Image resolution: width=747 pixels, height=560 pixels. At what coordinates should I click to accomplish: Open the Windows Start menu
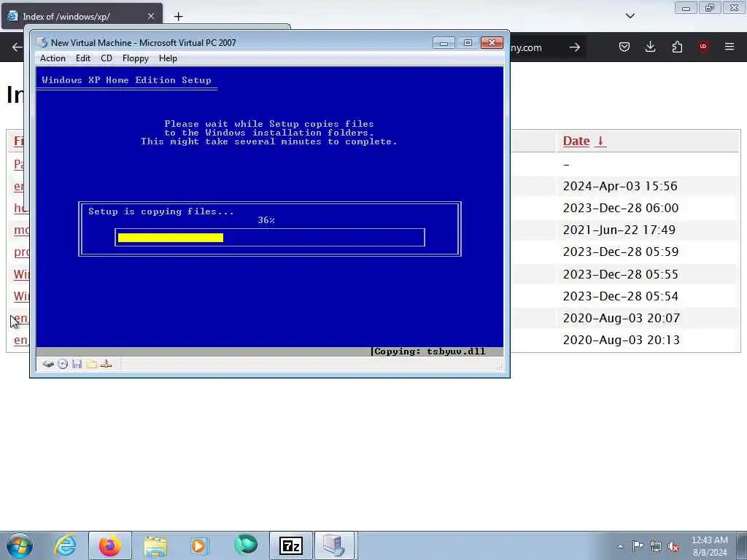[20, 545]
